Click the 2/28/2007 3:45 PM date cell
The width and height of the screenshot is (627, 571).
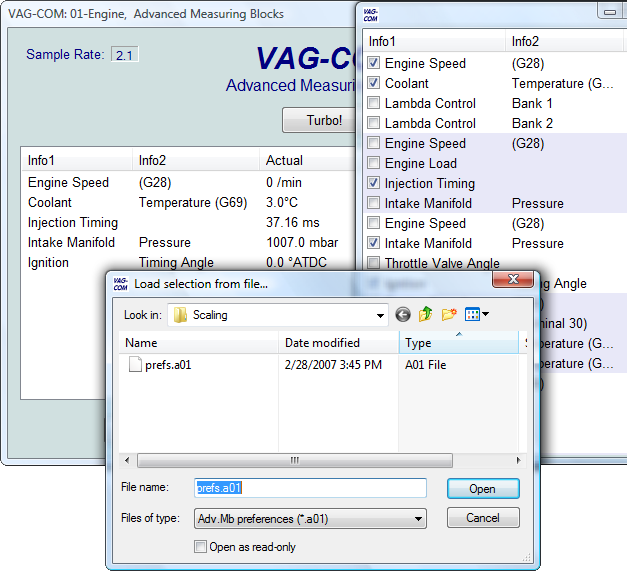[x=333, y=365]
